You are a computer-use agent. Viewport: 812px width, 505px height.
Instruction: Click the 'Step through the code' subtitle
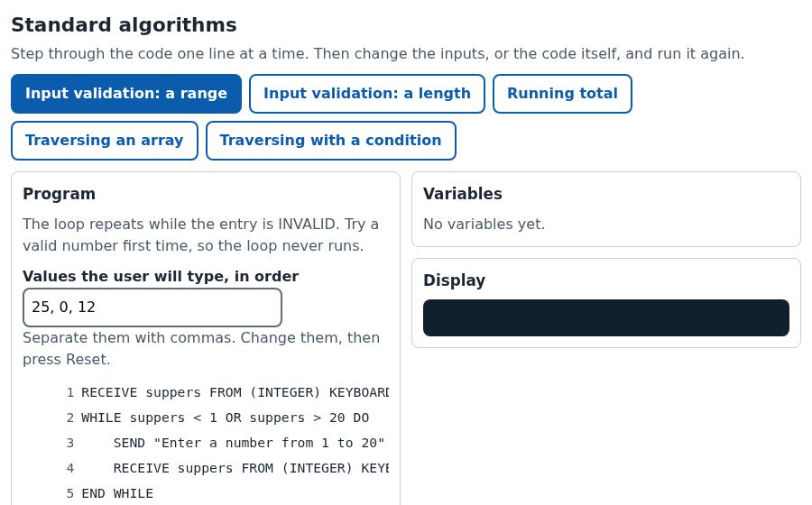377,54
